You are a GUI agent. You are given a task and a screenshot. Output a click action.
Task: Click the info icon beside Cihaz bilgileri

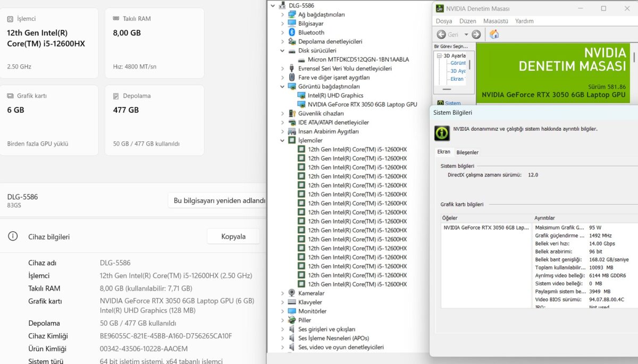pyautogui.click(x=13, y=236)
